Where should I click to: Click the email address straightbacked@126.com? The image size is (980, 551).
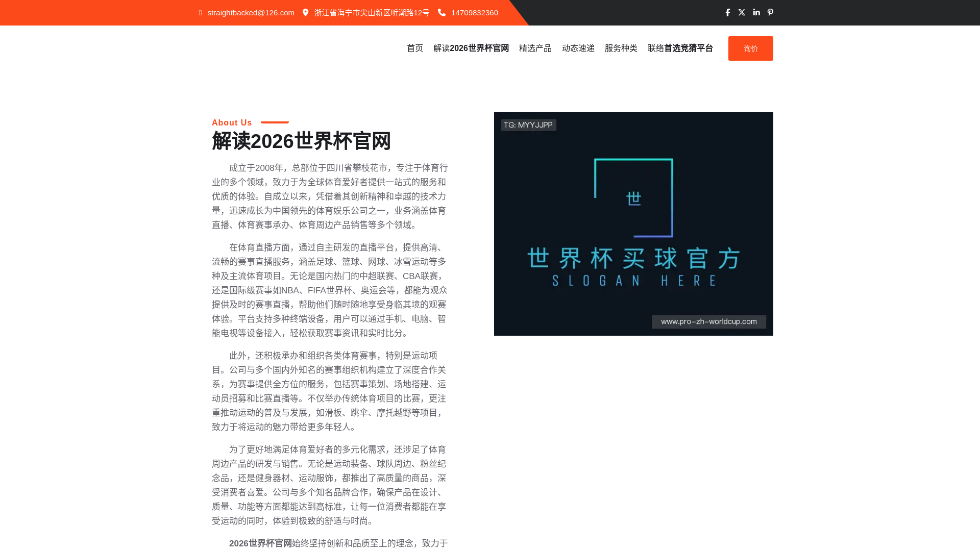click(251, 13)
